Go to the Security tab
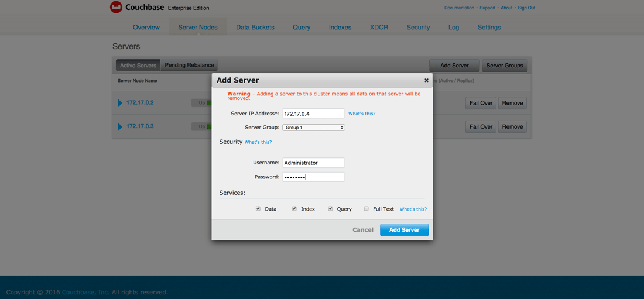 [x=418, y=28]
